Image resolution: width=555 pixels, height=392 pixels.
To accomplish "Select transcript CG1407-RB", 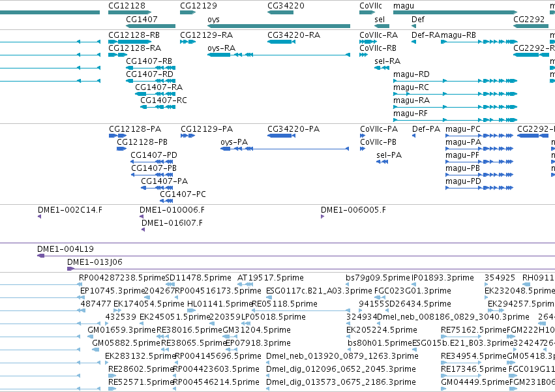I will (x=151, y=68).
